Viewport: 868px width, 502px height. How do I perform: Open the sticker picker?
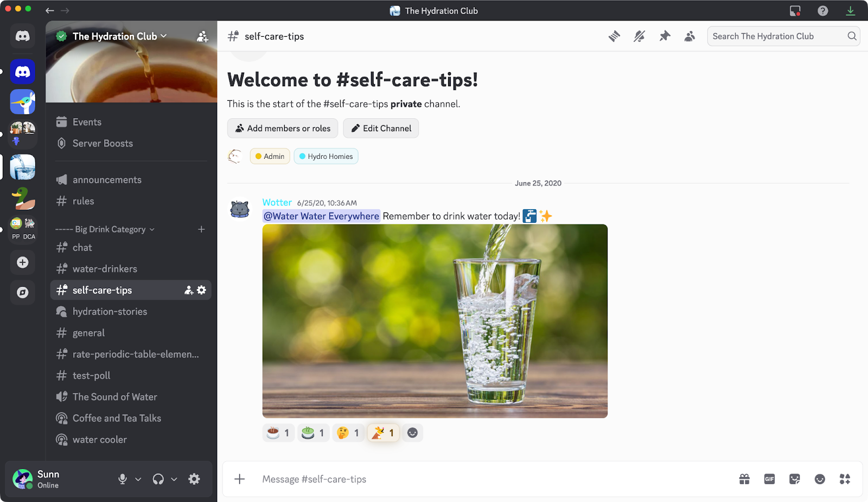tap(794, 479)
